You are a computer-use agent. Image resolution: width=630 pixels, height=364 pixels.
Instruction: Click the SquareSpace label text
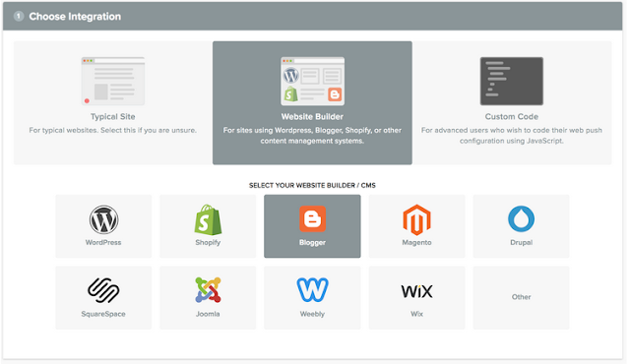103,314
